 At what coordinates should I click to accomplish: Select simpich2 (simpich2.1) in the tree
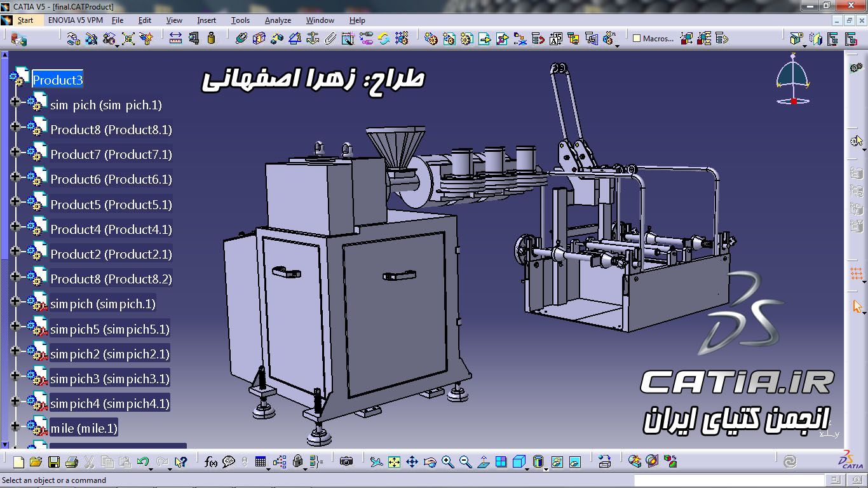click(x=110, y=354)
